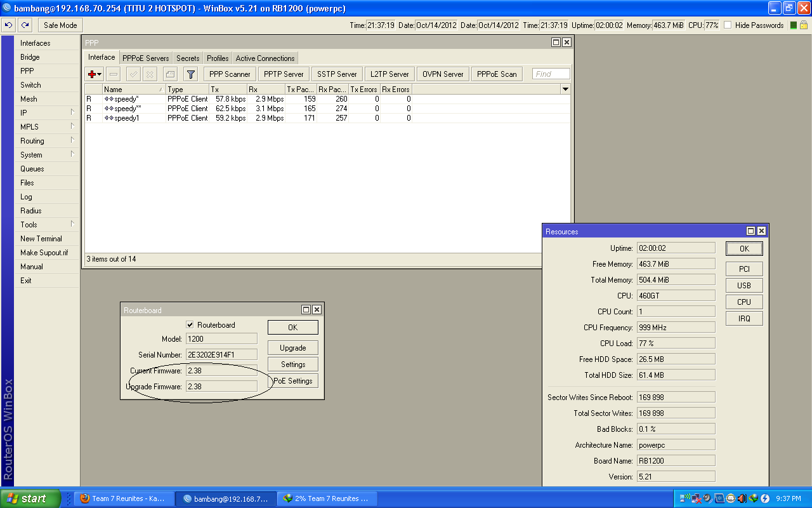Click the yellow padlock icon
812x508 pixels.
(x=804, y=25)
